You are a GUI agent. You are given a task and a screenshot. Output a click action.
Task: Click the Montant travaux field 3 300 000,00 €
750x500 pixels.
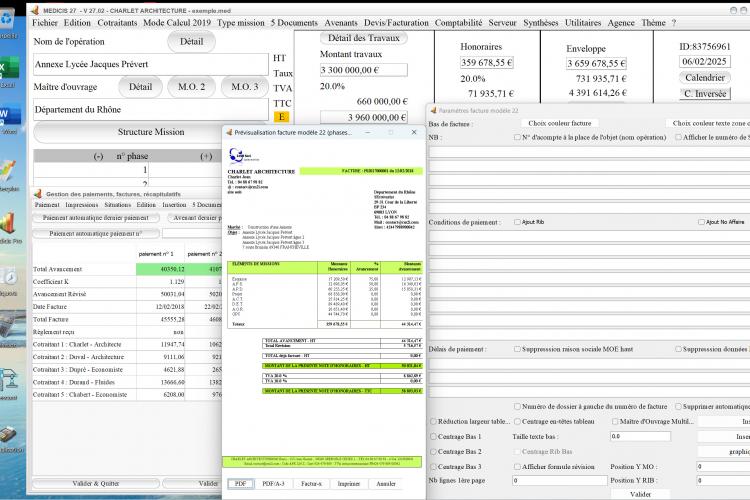click(x=364, y=70)
